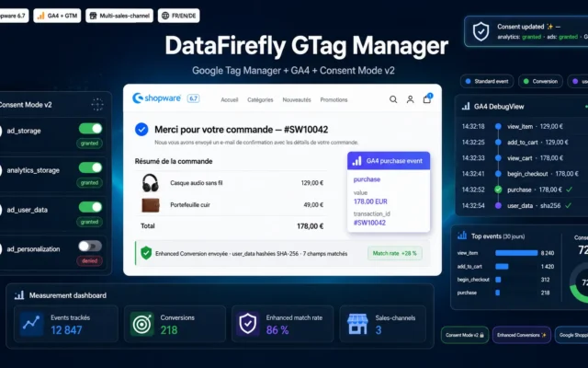Viewport: 588px width, 368px height.
Task: Click the 6.7 version badge
Action: click(194, 98)
